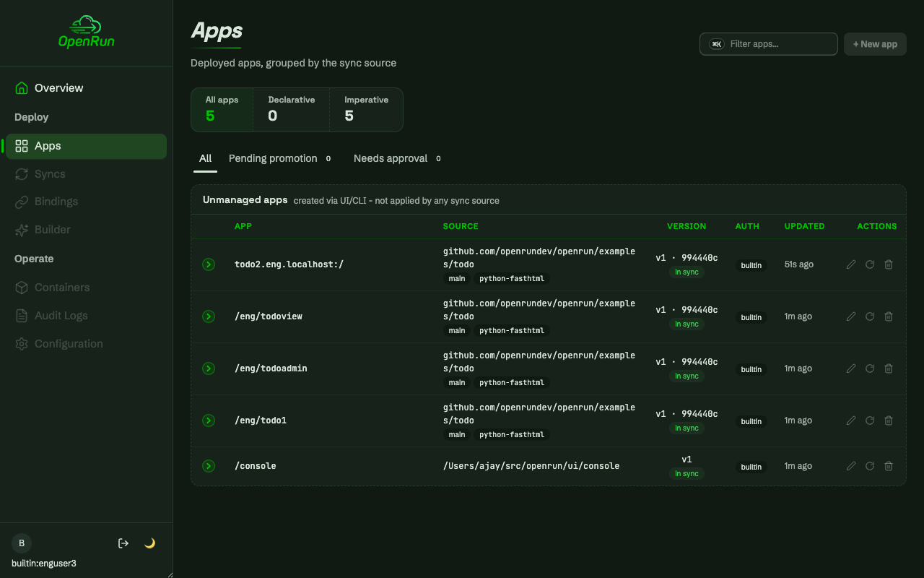The height and width of the screenshot is (578, 924).
Task: Click the Configuration gear icon
Action: [x=22, y=344]
